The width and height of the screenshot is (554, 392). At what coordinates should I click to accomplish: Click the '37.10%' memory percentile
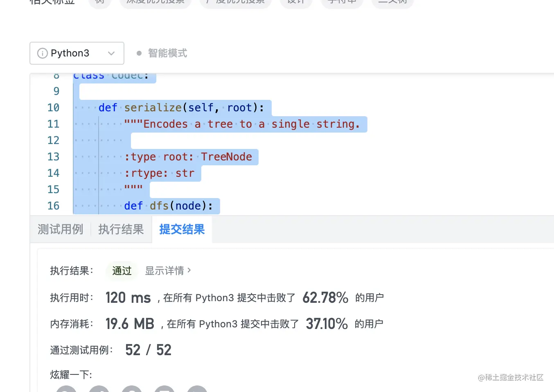point(327,324)
